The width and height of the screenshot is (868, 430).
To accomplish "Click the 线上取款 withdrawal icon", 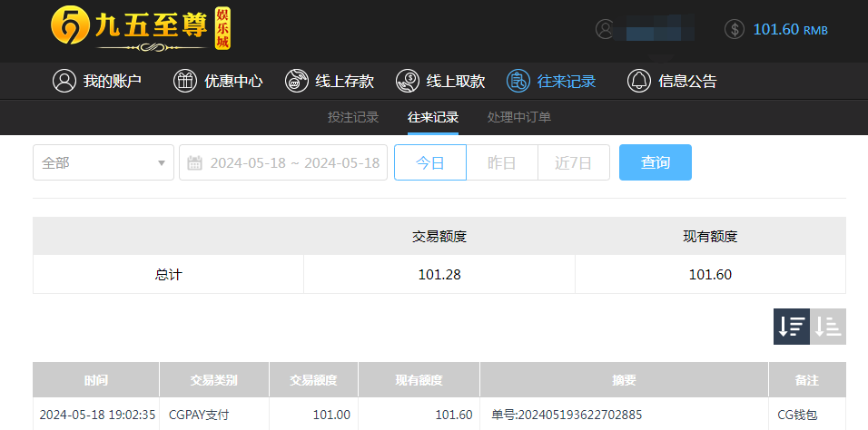I will pyautogui.click(x=408, y=81).
